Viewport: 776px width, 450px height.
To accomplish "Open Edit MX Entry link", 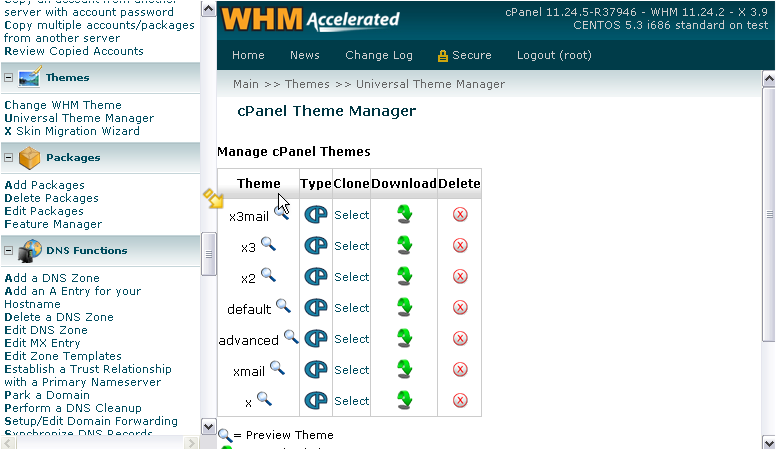I will pyautogui.click(x=42, y=344).
